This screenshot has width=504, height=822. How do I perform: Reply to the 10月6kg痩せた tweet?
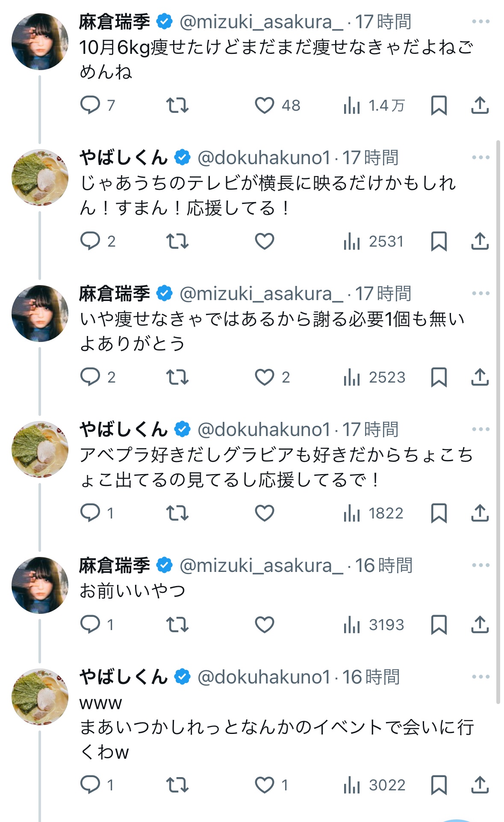90,105
